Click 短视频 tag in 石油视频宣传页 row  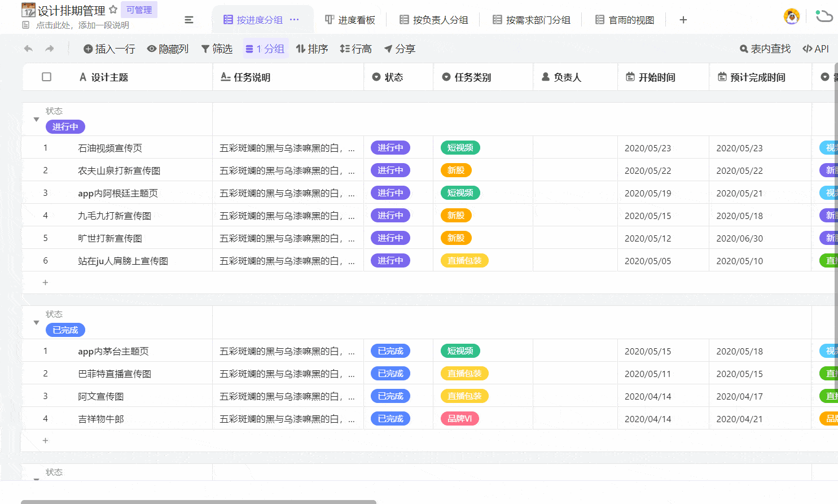pyautogui.click(x=460, y=148)
